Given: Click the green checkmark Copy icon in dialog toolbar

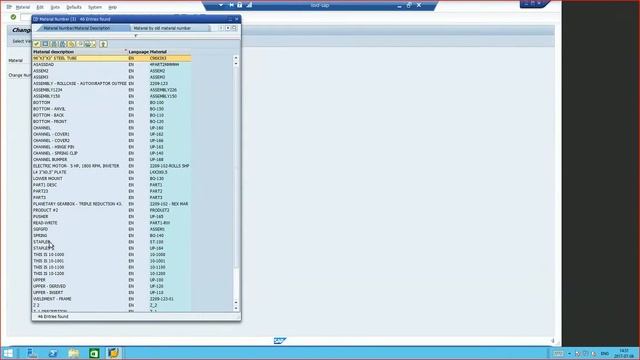Looking at the screenshot, I should [37, 44].
